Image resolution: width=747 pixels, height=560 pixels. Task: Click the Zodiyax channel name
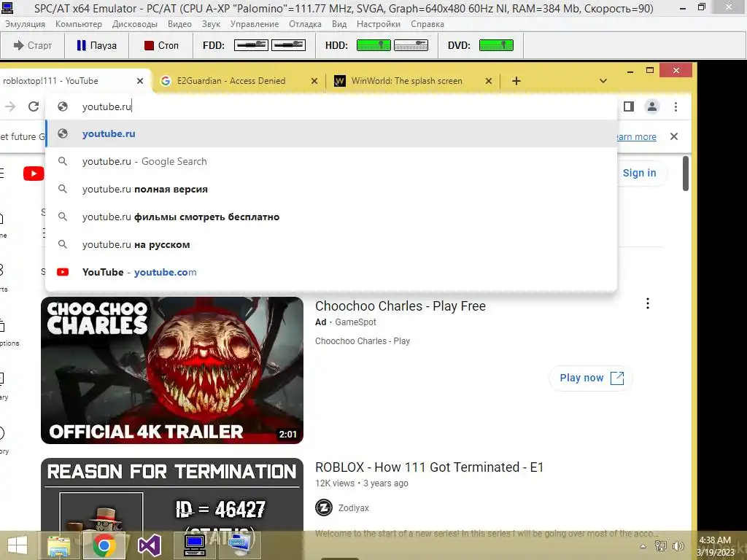tap(354, 508)
